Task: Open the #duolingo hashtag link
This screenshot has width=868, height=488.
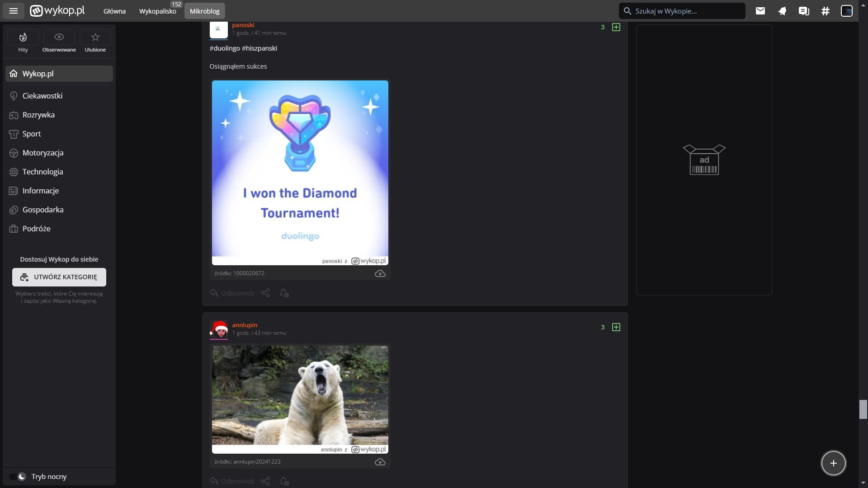Action: tap(225, 48)
